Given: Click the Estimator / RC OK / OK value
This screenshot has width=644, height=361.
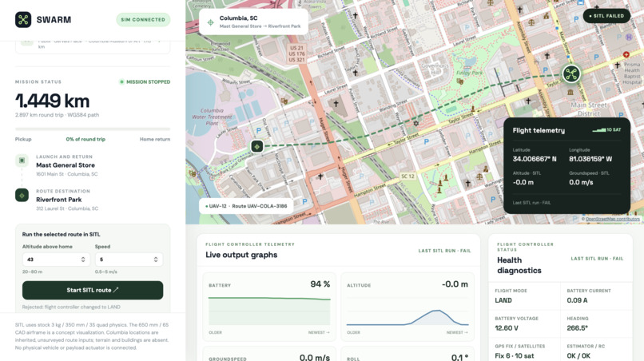Looking at the screenshot, I should point(578,356).
